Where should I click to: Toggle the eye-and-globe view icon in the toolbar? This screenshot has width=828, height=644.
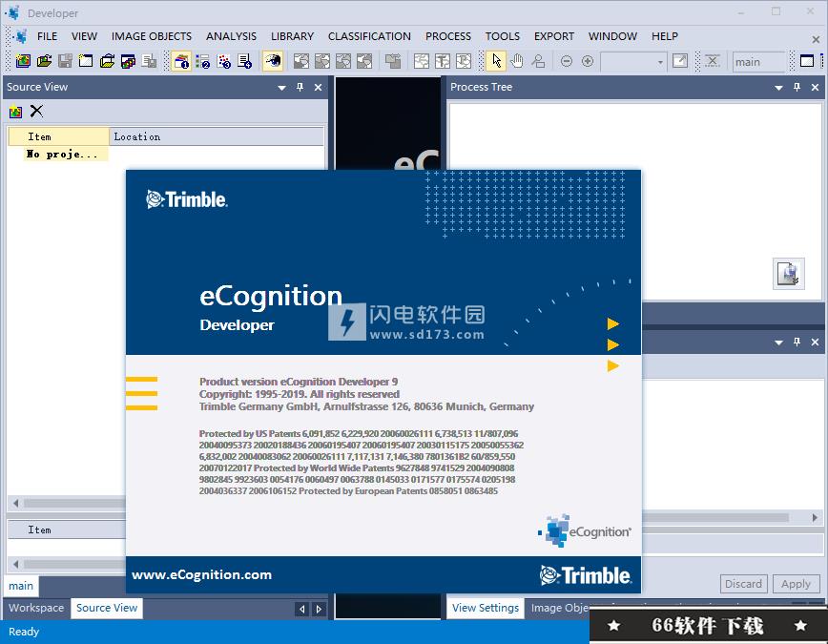[273, 61]
